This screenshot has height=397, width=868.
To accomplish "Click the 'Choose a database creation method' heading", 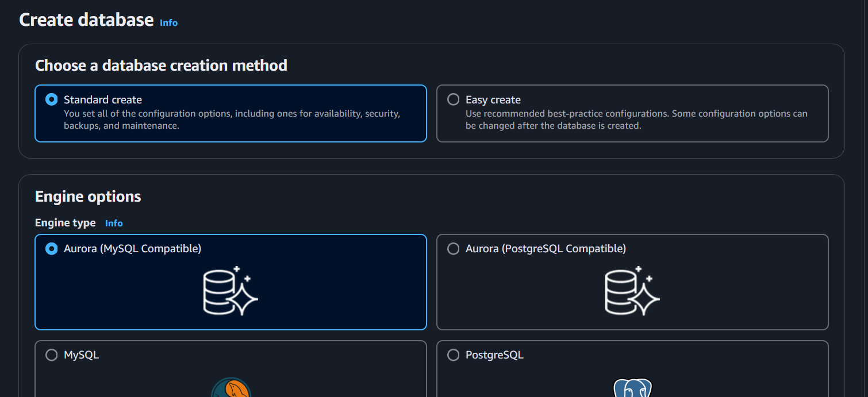I will 161,65.
